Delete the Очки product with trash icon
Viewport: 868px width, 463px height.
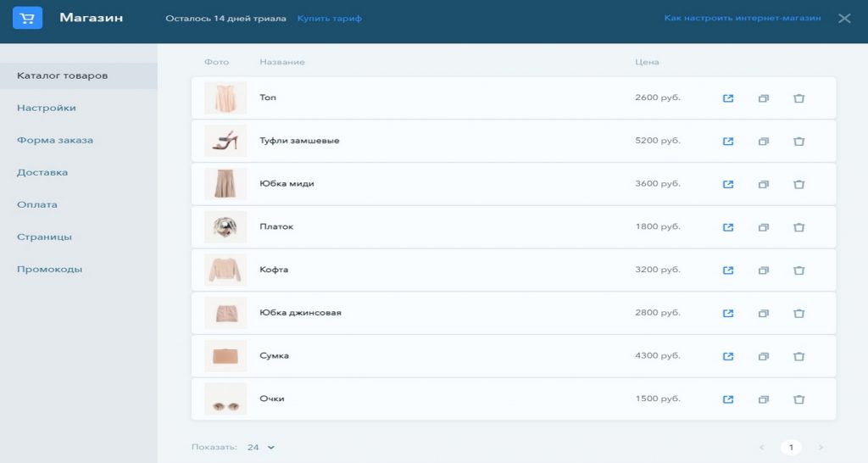[798, 399]
